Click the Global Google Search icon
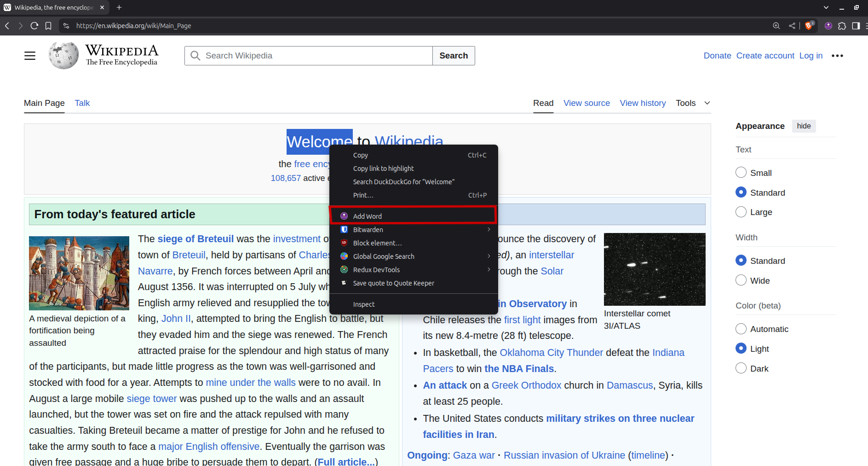868x466 pixels. click(x=344, y=256)
